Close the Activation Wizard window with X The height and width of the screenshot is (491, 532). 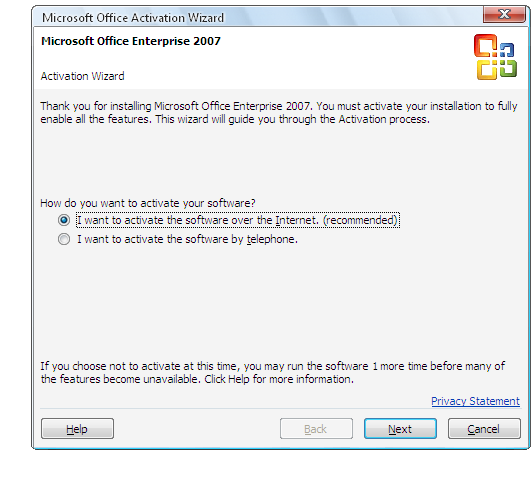[504, 15]
